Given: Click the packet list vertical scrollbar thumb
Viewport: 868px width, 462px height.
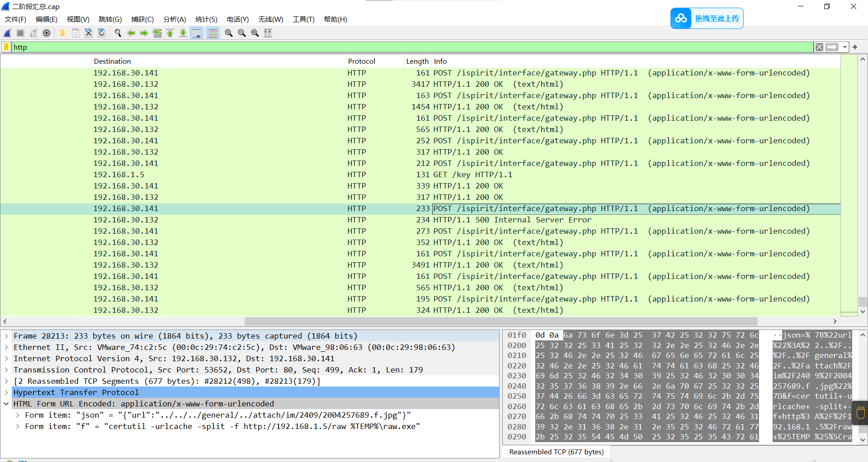Looking at the screenshot, I should point(863,302).
